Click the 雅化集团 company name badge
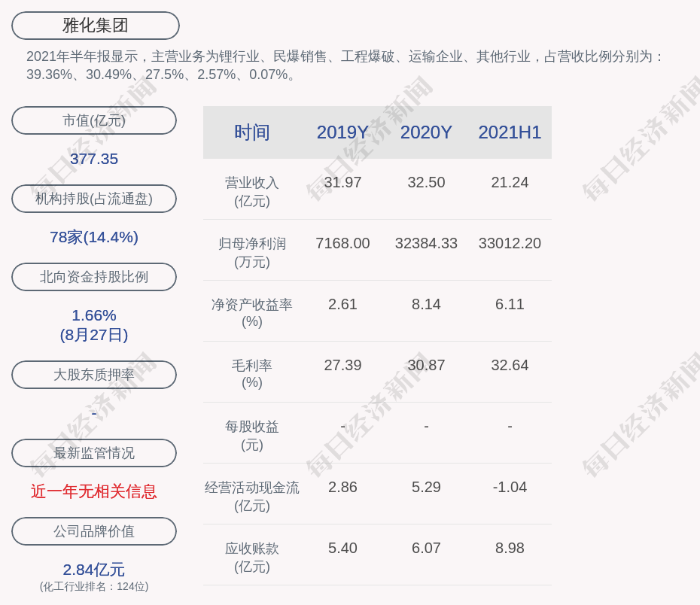Viewport: 700px width, 605px height. coord(95,26)
